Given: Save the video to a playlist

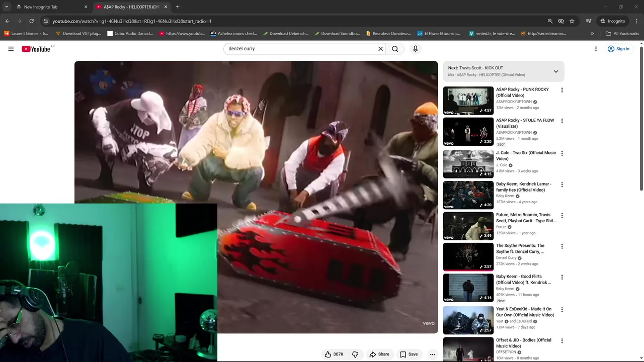Looking at the screenshot, I should click(x=409, y=354).
